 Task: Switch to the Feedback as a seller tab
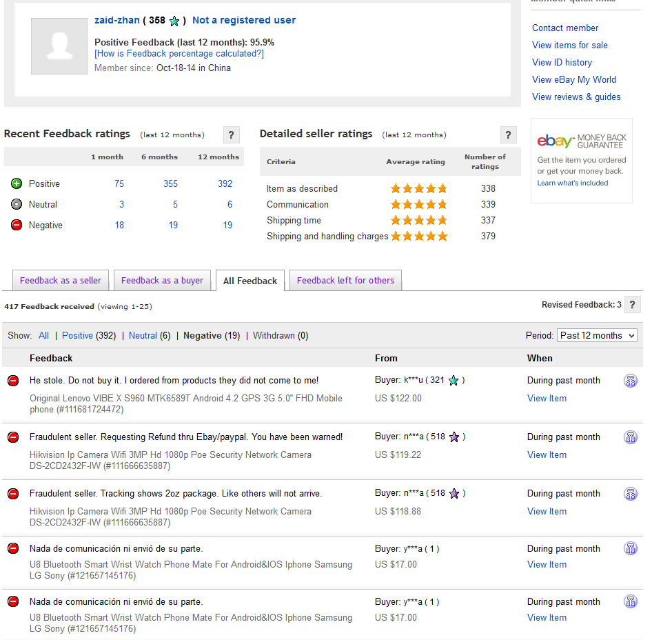61,281
